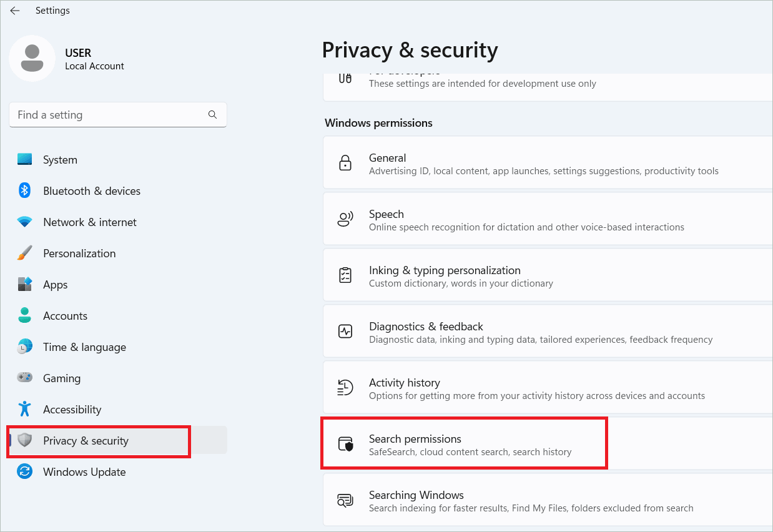
Task: Select Privacy & security in sidebar
Action: coord(86,441)
